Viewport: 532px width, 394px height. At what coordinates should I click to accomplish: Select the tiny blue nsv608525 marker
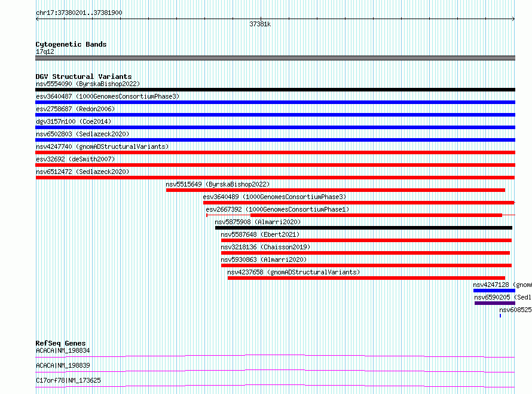500,316
